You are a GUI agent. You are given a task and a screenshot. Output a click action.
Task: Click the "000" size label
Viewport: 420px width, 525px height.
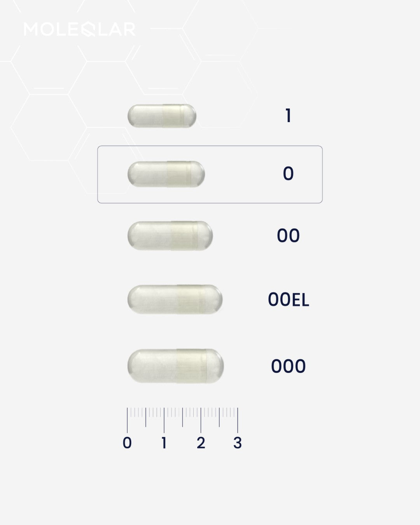point(288,366)
